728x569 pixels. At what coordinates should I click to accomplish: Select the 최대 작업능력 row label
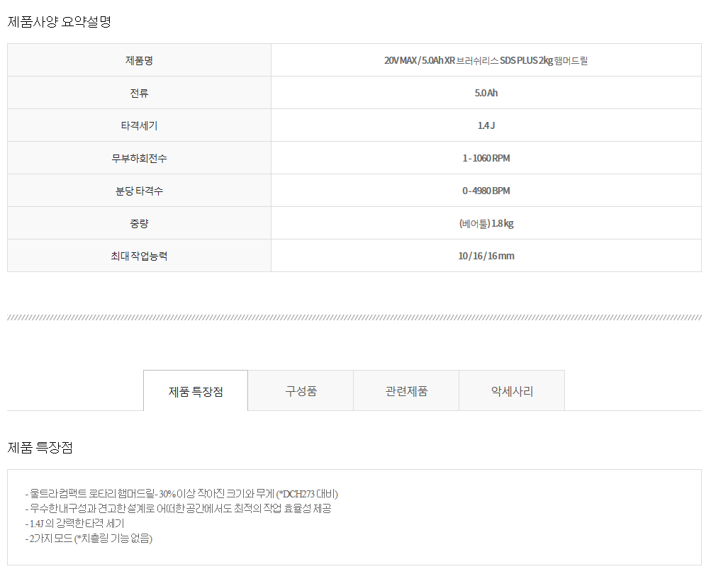(139, 256)
